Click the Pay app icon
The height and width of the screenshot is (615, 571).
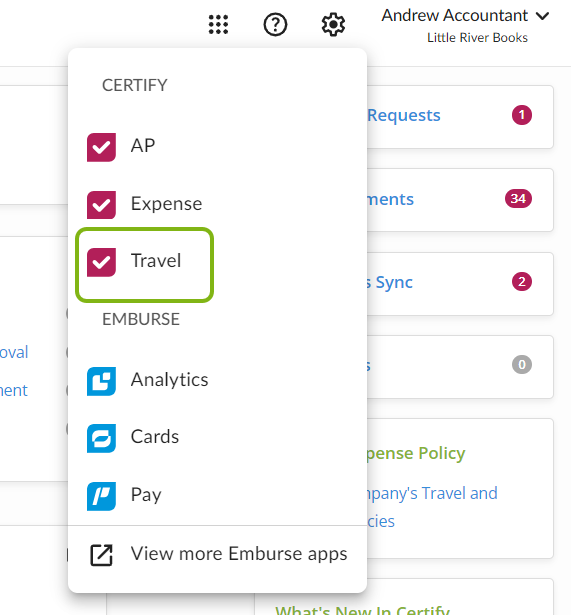coord(101,496)
